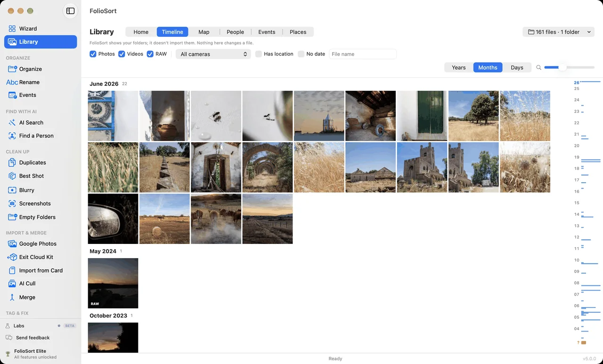Open the Blurry detection icon
The height and width of the screenshot is (364, 603).
pos(12,190)
